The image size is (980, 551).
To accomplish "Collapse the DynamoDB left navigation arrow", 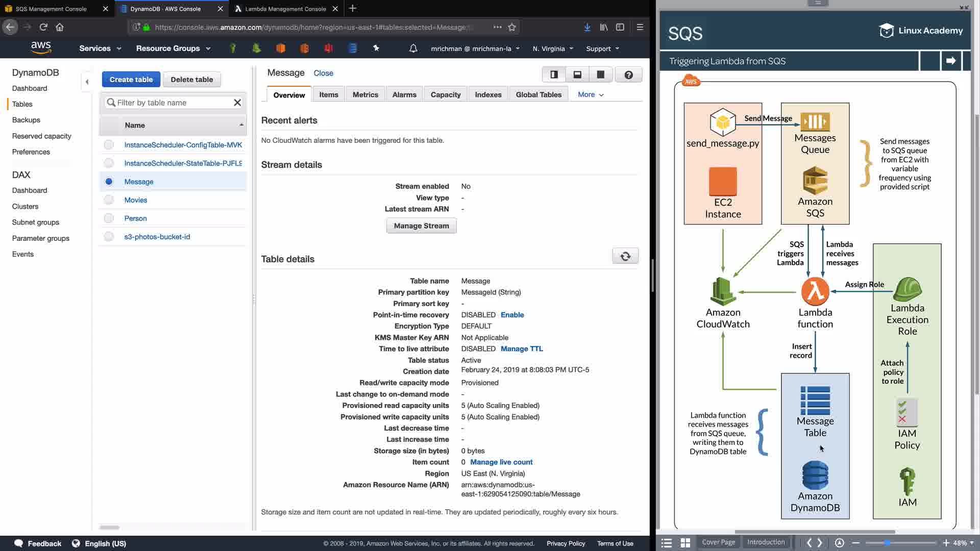I will pyautogui.click(x=87, y=82).
